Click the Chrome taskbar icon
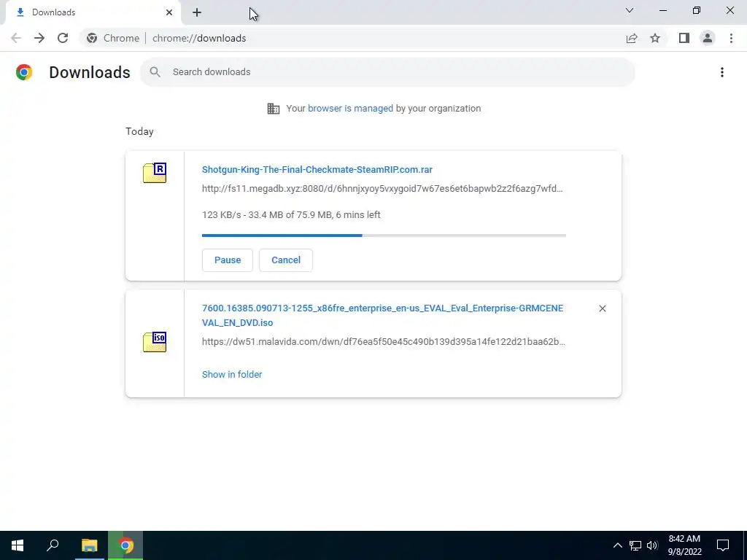 tap(125, 545)
